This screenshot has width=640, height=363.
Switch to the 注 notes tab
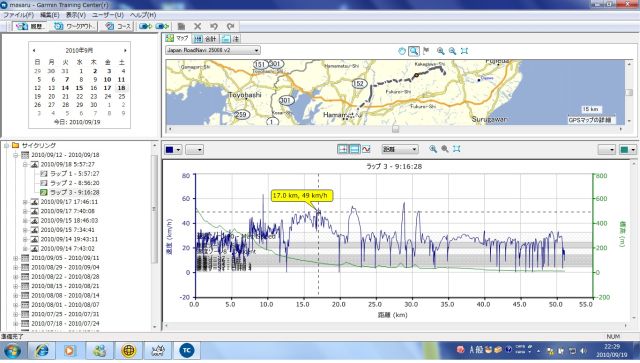coord(231,39)
